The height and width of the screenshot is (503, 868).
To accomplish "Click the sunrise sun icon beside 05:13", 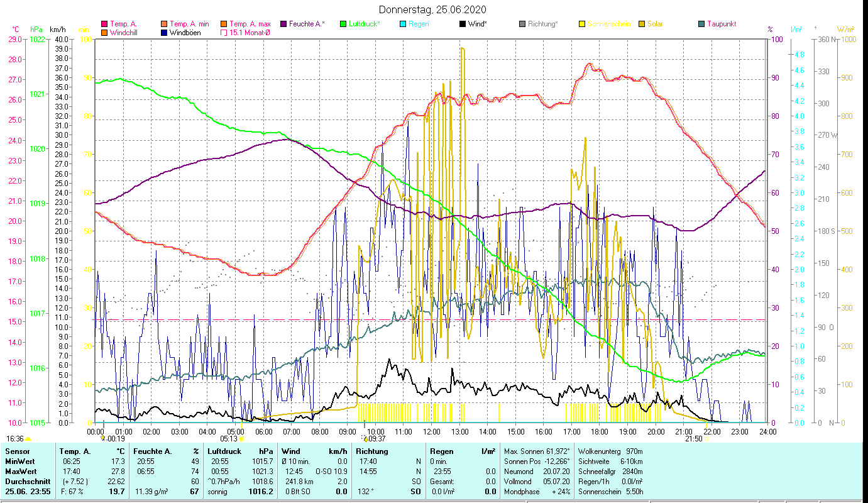I will pyautogui.click(x=241, y=439).
